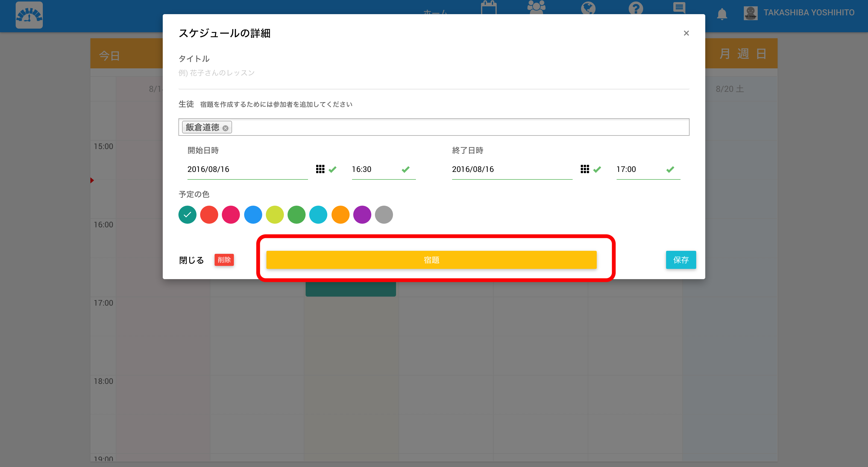Select the orange color swatch
This screenshot has width=868, height=467.
(x=340, y=215)
